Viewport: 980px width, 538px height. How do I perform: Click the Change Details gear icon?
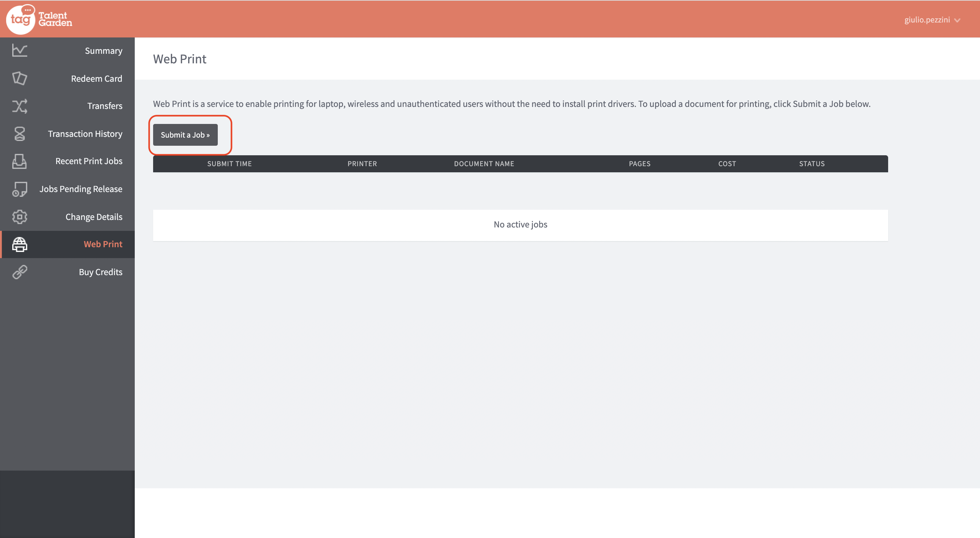pos(19,217)
